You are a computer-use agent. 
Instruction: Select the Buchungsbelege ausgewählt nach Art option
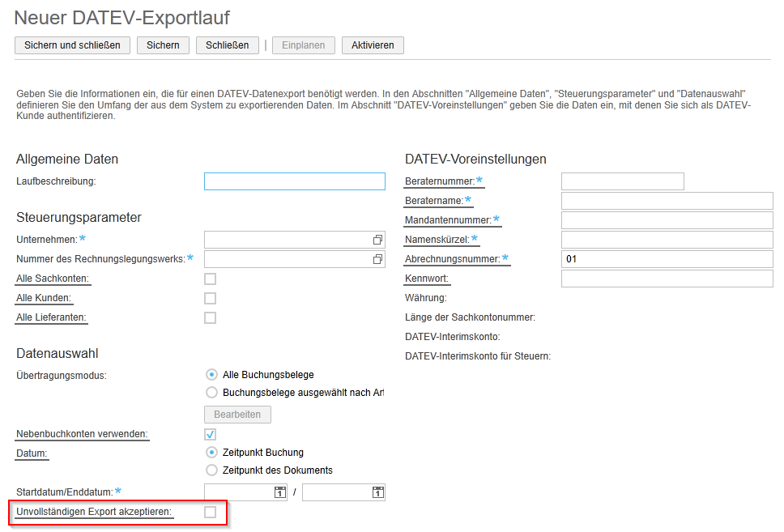(211, 392)
